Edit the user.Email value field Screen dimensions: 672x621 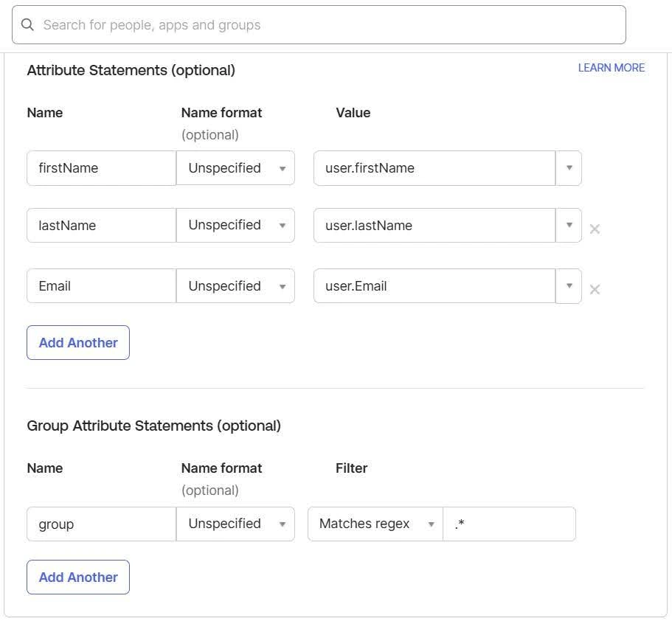434,286
